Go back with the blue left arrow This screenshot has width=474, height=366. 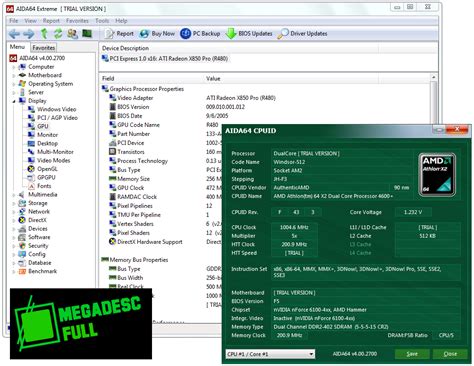(15, 34)
